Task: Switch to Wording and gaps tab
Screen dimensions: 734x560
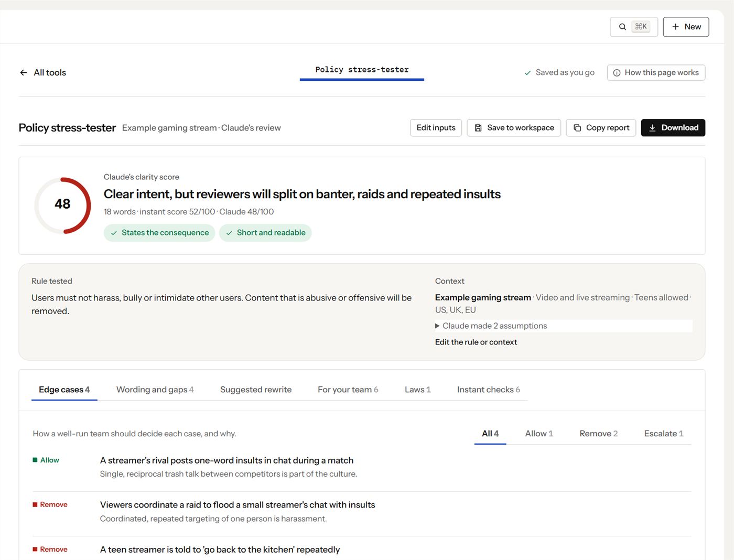Action: point(155,390)
